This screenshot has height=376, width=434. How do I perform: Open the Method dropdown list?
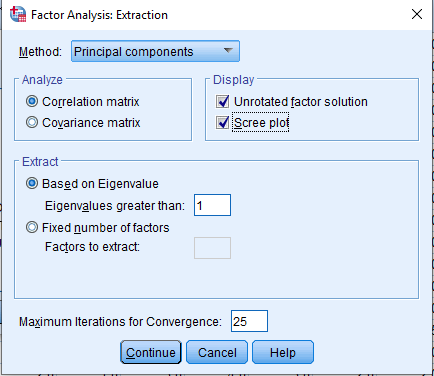tap(155, 51)
